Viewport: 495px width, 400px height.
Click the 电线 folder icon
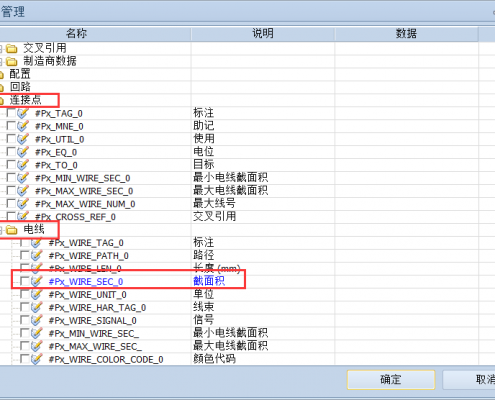pos(12,230)
